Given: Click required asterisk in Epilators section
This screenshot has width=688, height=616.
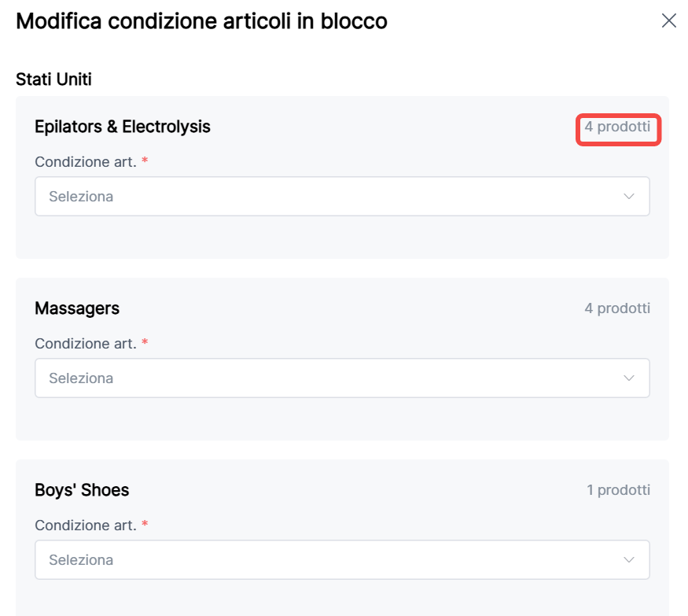Looking at the screenshot, I should [145, 162].
